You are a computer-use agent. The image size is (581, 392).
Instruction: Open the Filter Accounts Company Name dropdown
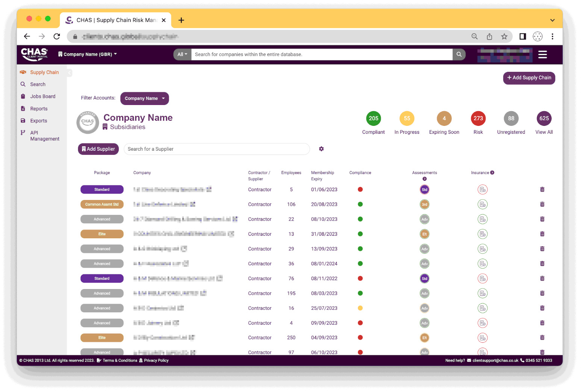tap(144, 98)
